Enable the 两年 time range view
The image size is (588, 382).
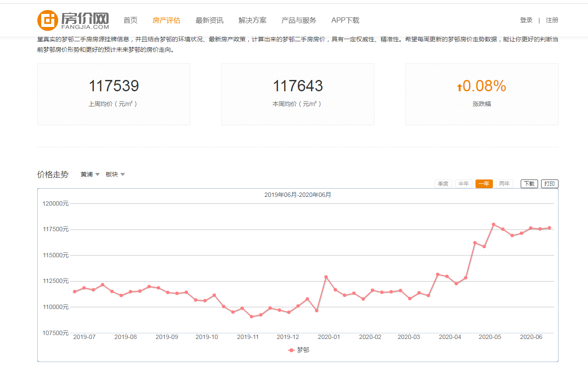point(504,183)
